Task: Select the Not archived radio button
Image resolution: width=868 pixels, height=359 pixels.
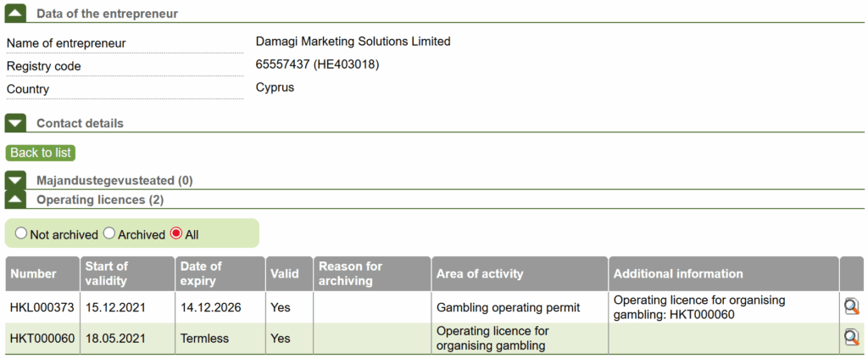Action: click(21, 233)
